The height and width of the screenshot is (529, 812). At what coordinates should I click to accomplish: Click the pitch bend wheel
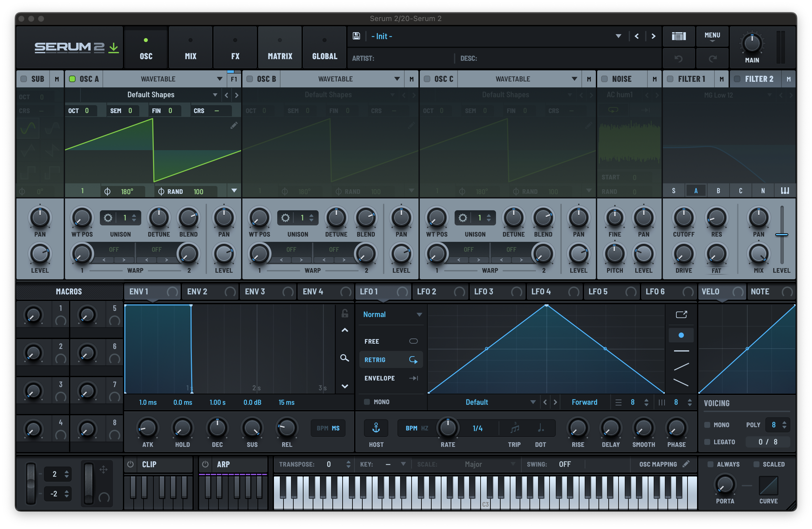[31, 484]
